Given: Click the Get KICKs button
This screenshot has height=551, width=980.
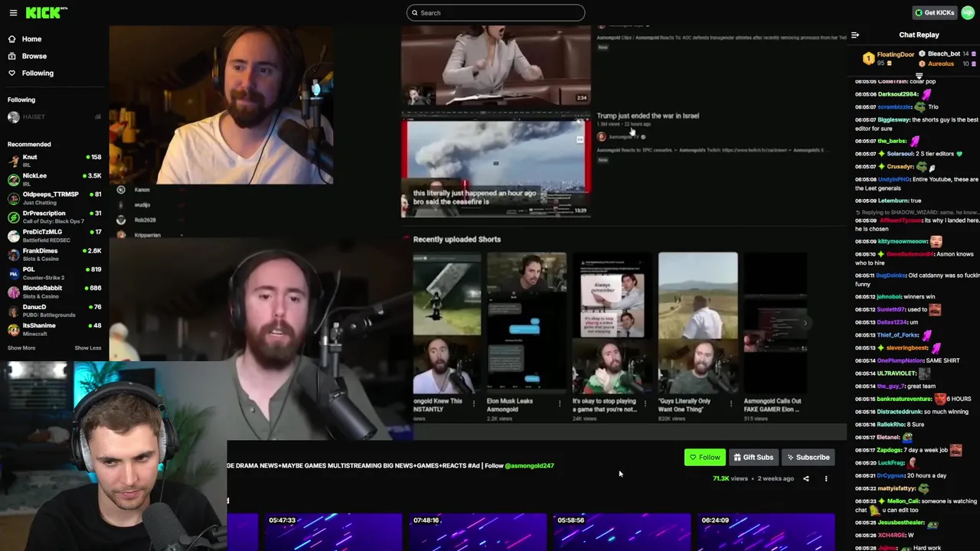Looking at the screenshot, I should tap(934, 12).
